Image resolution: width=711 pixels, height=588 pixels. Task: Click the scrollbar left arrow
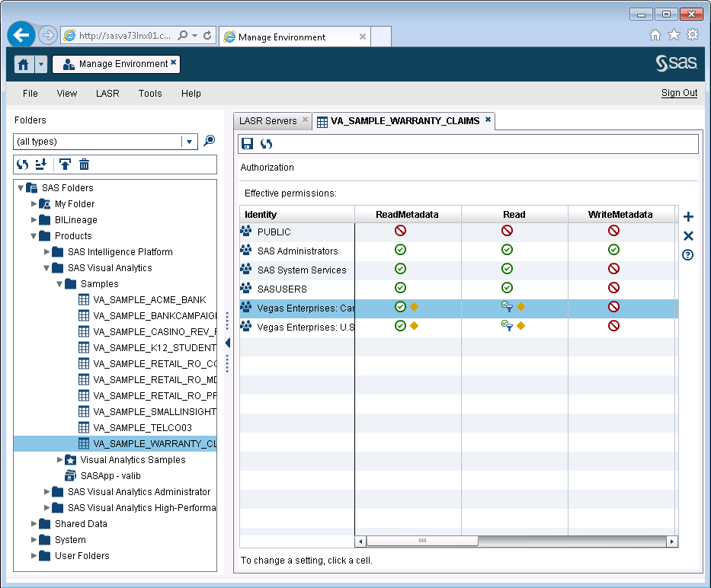(x=360, y=541)
